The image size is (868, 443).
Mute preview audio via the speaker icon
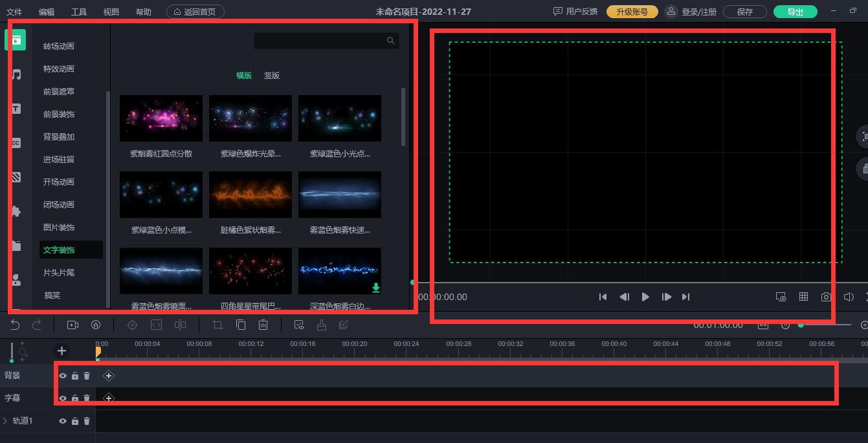pyautogui.click(x=849, y=297)
